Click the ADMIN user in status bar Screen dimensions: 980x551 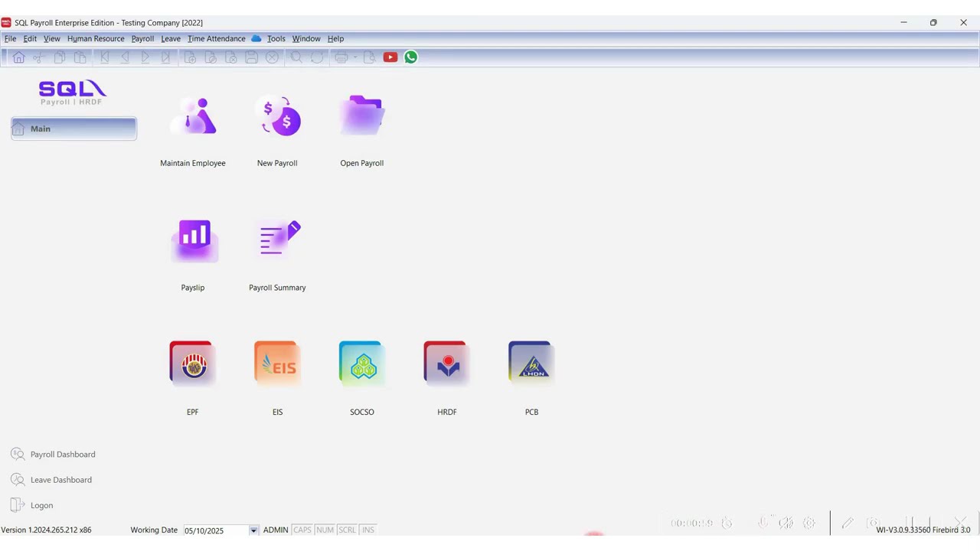pos(276,530)
